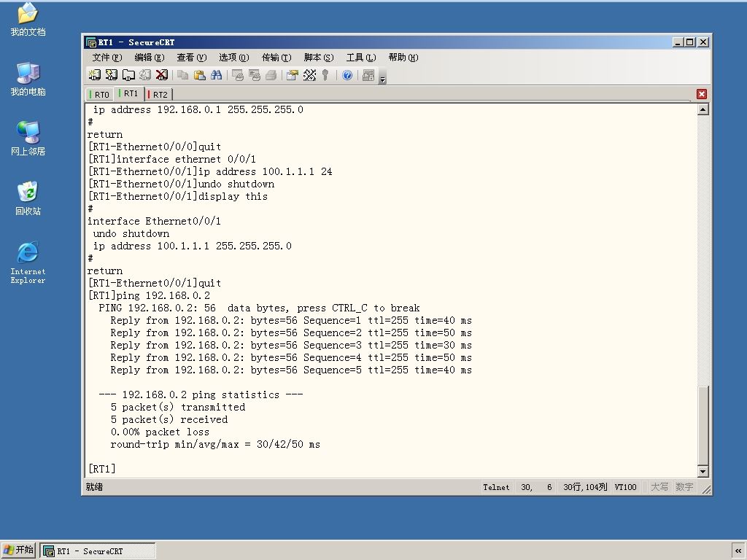Open the 工具(L) menu
Image resolution: width=747 pixels, height=560 pixels.
click(361, 58)
